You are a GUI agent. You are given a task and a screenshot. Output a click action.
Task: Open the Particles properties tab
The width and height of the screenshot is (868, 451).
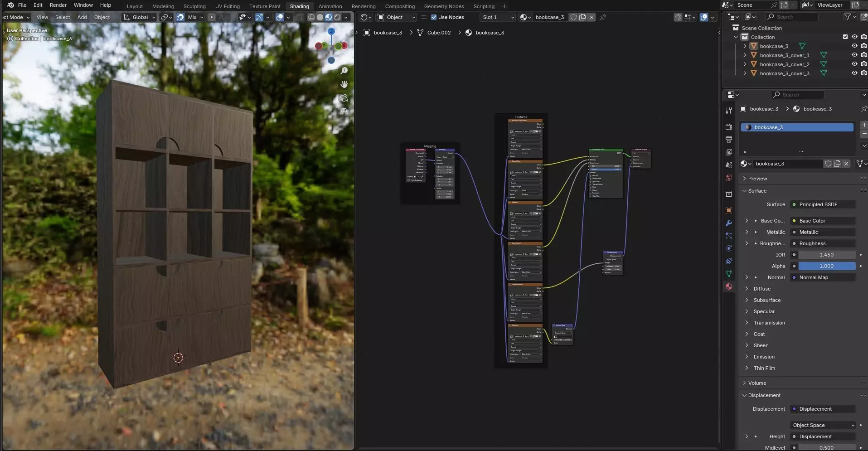pos(729,236)
